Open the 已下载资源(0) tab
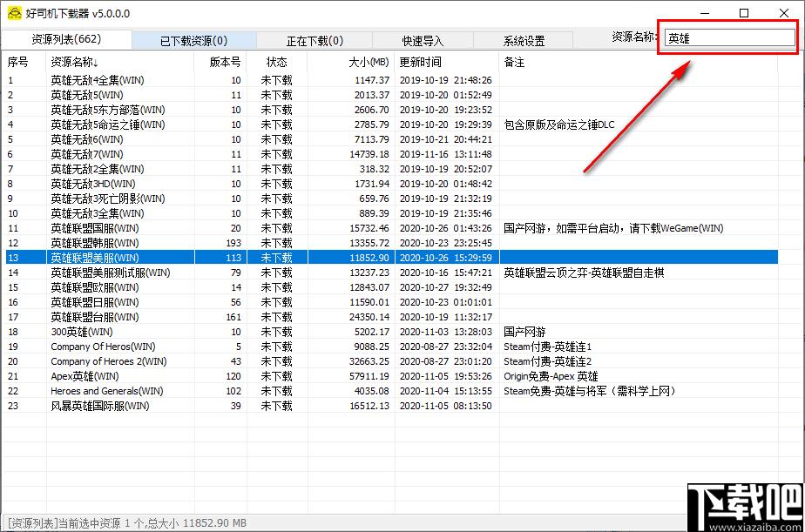 [x=193, y=41]
